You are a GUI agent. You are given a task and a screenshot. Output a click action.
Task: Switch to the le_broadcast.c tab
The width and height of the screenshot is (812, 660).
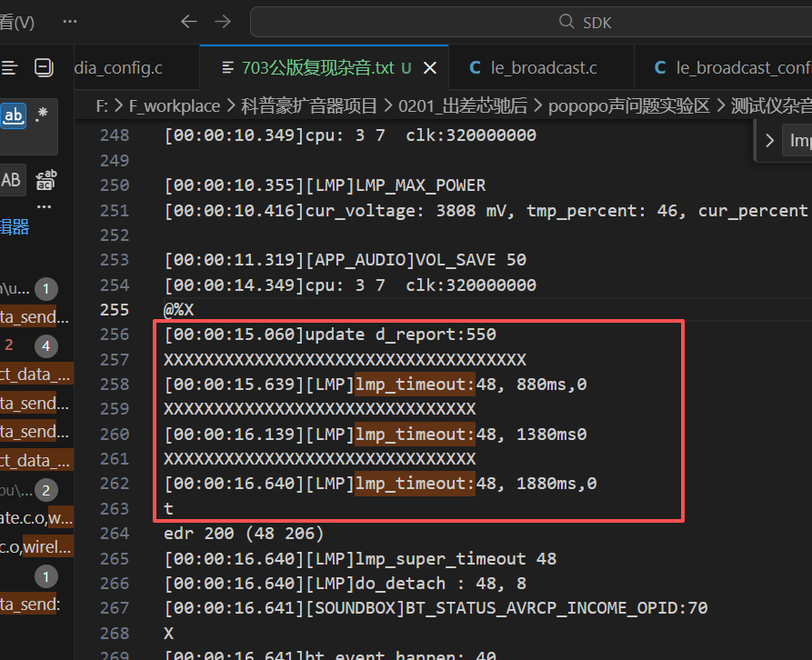click(542, 68)
